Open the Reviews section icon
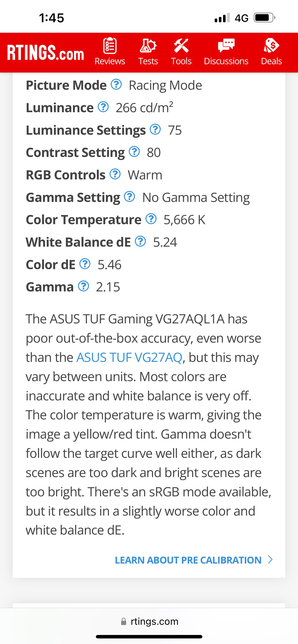The height and width of the screenshot is (644, 298). 110,45
